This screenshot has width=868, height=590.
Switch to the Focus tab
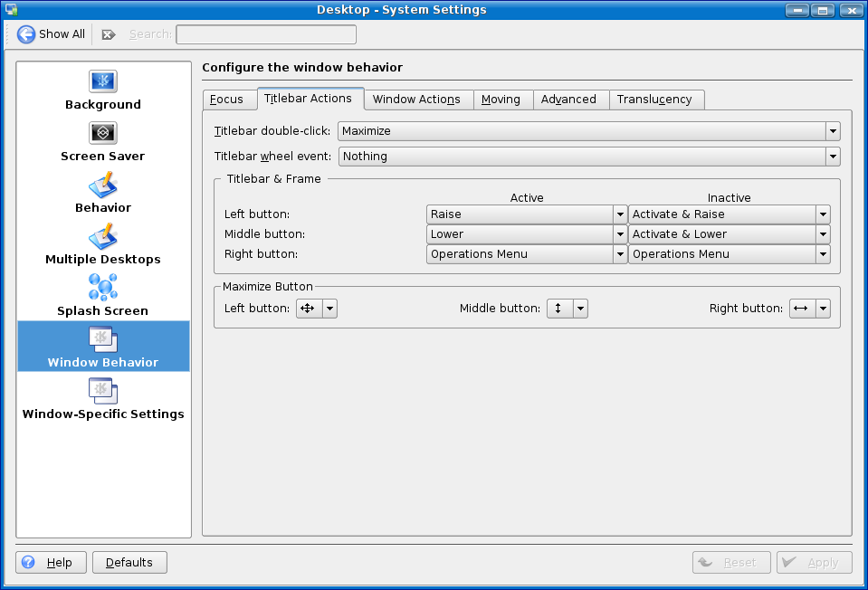226,100
